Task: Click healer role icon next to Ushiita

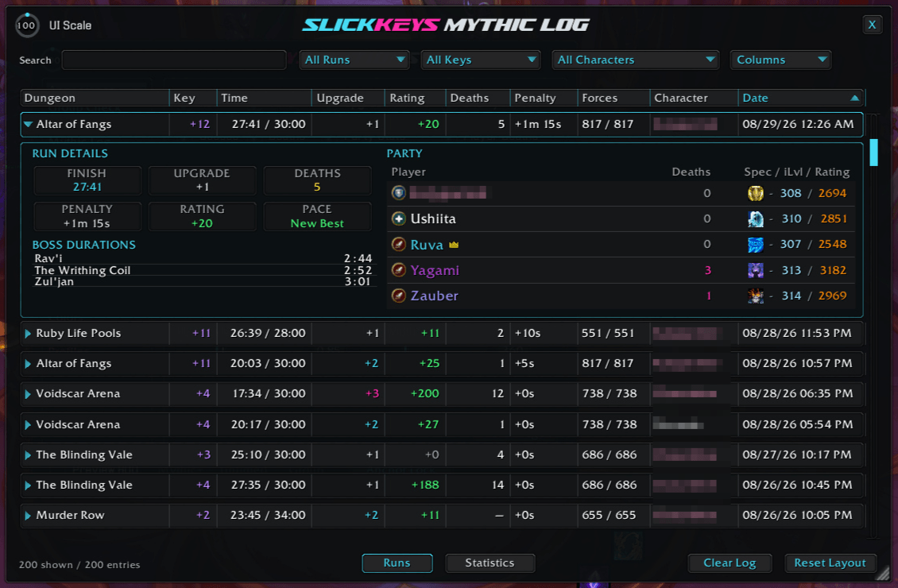Action: [399, 219]
